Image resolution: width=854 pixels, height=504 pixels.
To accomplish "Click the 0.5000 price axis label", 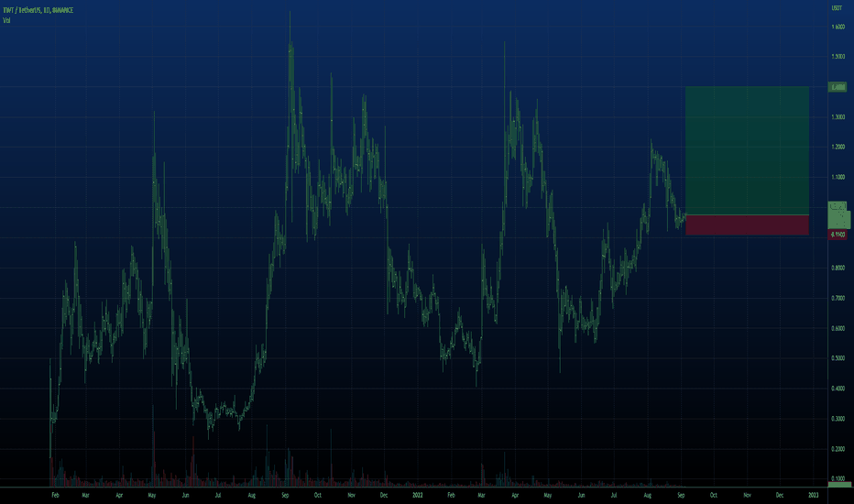I will [x=838, y=358].
